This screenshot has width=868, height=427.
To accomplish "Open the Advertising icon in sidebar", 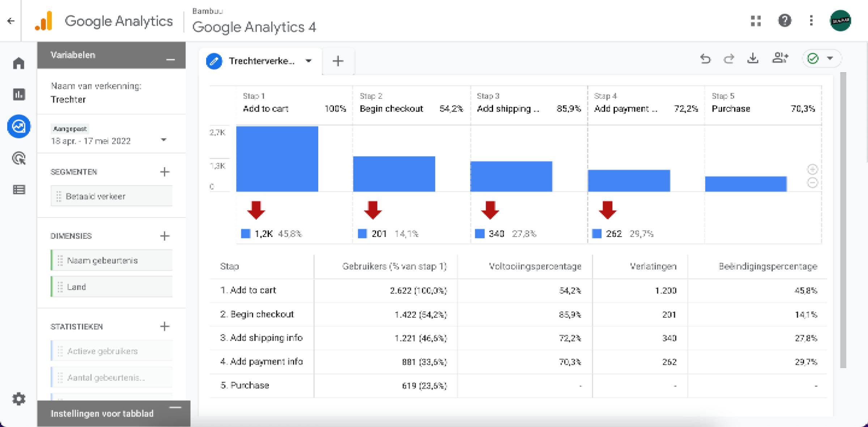I will [x=19, y=158].
